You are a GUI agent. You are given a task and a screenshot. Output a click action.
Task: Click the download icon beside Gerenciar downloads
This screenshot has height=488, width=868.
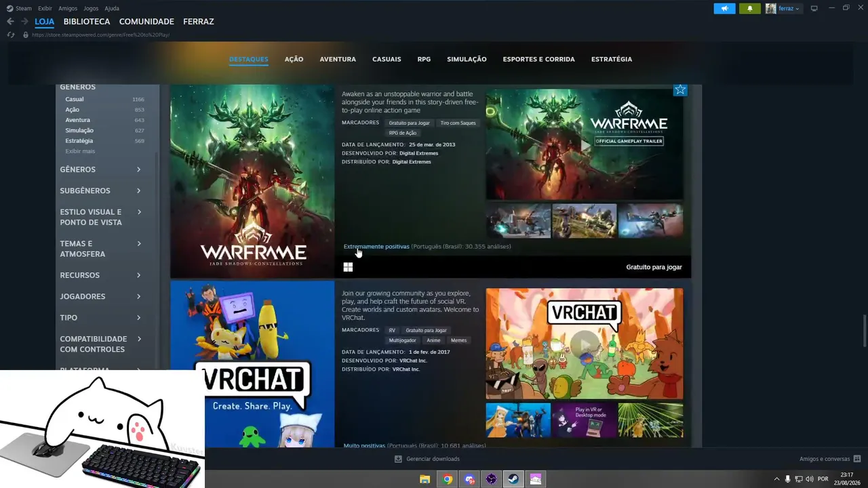click(x=398, y=459)
